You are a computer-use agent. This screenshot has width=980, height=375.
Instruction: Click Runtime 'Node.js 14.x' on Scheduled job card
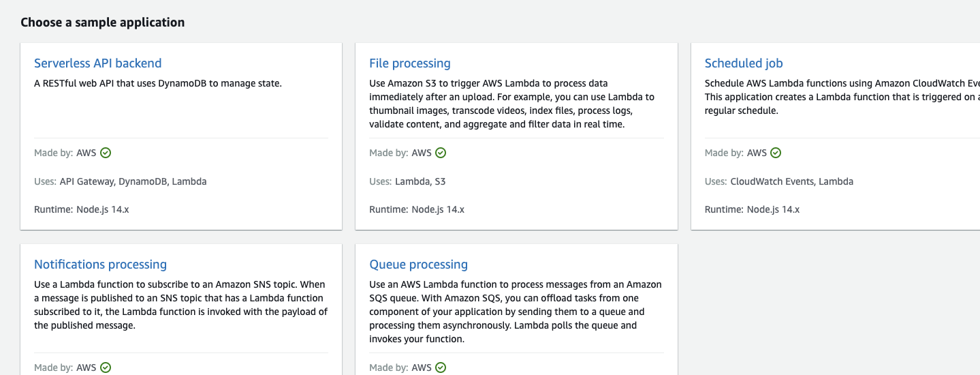pos(773,209)
